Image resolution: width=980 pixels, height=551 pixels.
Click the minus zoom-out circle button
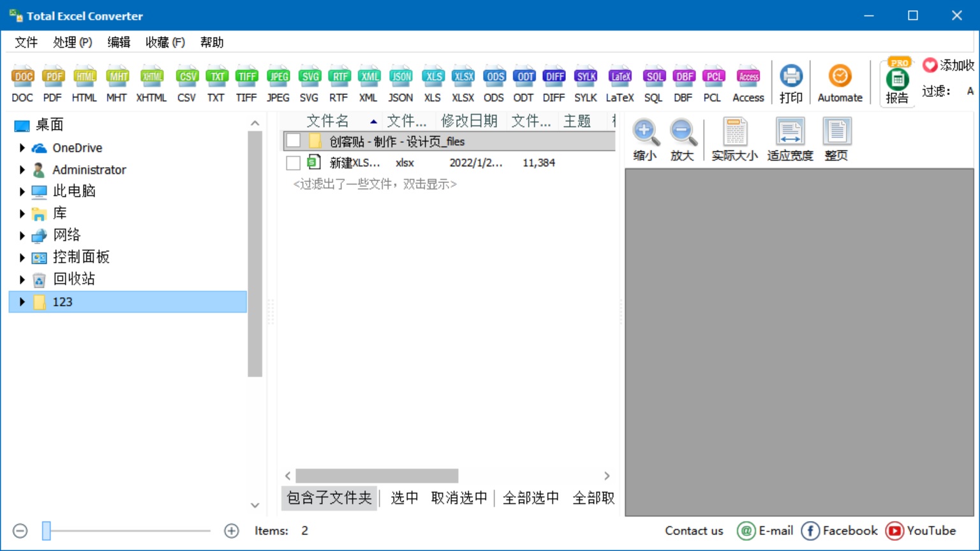click(20, 531)
